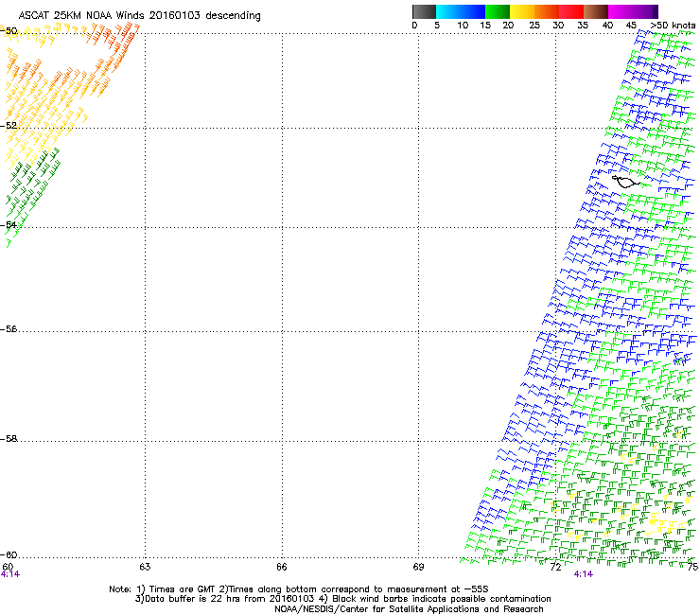Select the red 30-35 knots color band
Screen dimensions: 700x615
coord(571,11)
